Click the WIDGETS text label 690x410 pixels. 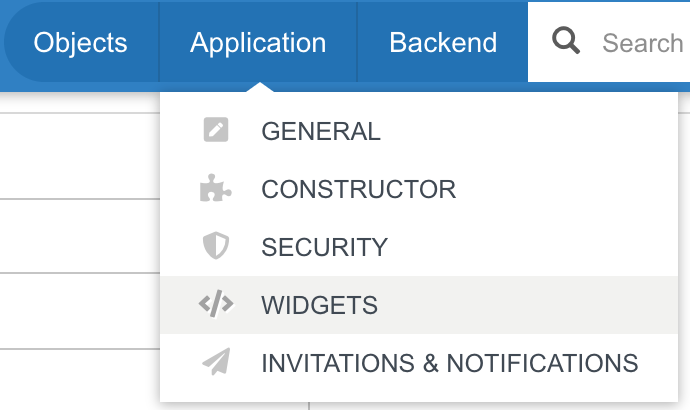319,305
